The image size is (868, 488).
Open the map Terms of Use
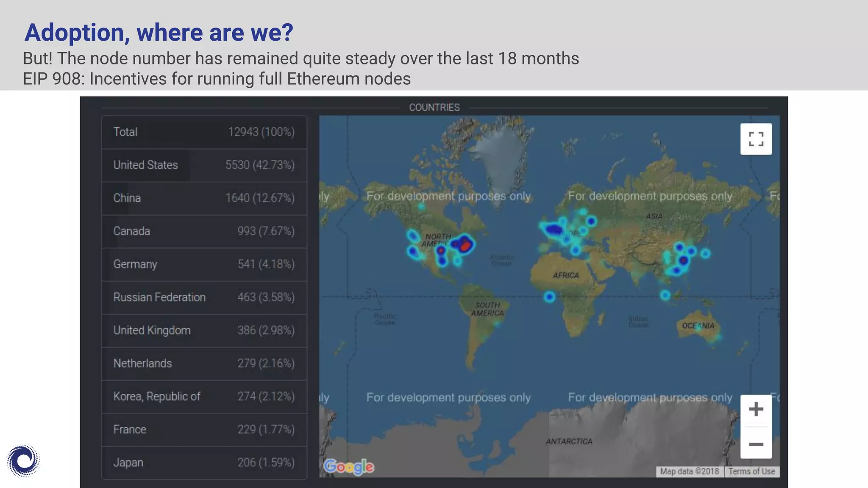[751, 471]
